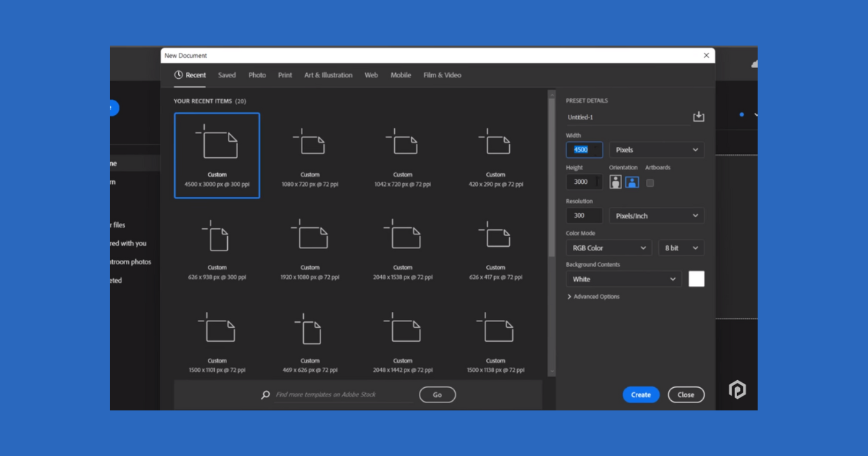Open the RGB Color mode dropdown

point(608,248)
